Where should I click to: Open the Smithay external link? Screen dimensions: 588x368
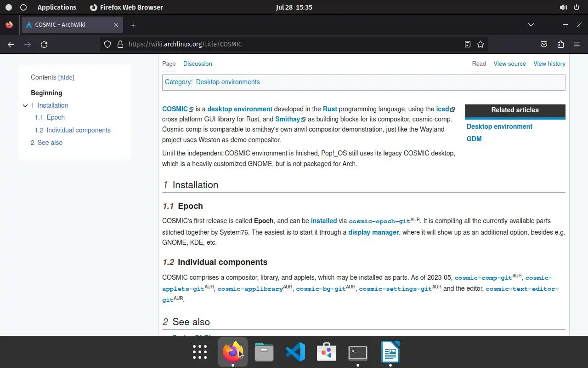290,119
